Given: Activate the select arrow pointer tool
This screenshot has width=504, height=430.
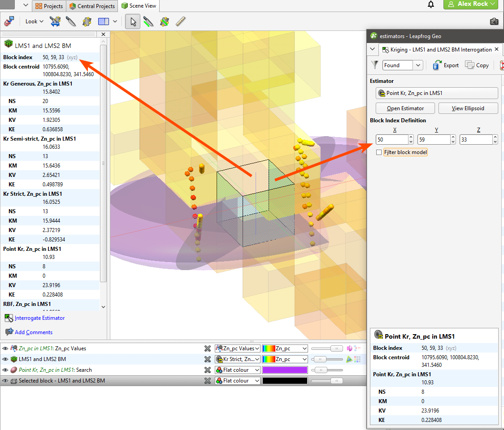Looking at the screenshot, I should coord(133,21).
